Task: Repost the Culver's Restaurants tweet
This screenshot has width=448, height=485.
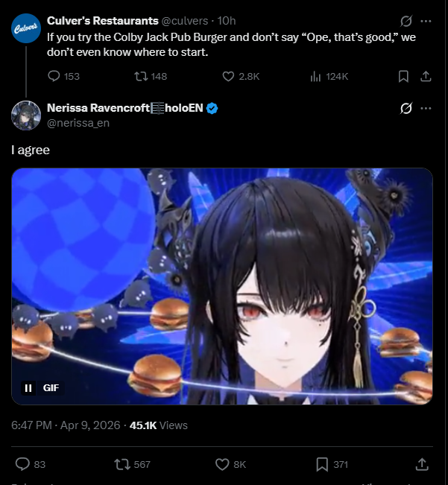Action: [151, 77]
